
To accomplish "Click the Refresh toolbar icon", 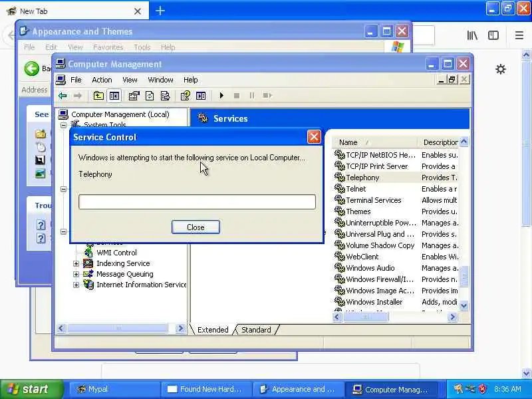I will [x=150, y=96].
